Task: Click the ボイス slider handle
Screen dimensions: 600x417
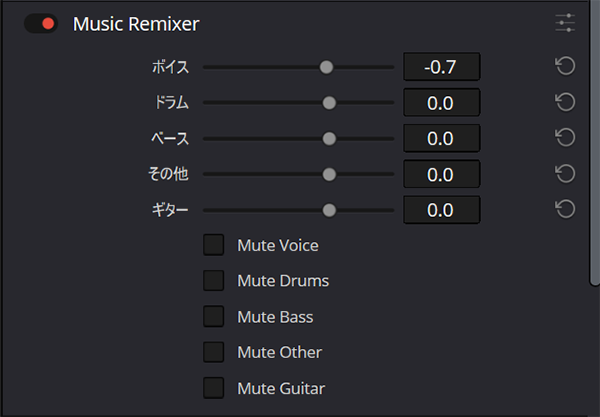Action: pos(326,67)
